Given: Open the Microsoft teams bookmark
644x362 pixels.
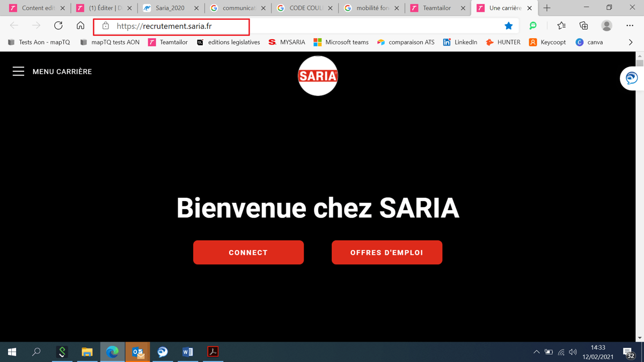Looking at the screenshot, I should [341, 42].
